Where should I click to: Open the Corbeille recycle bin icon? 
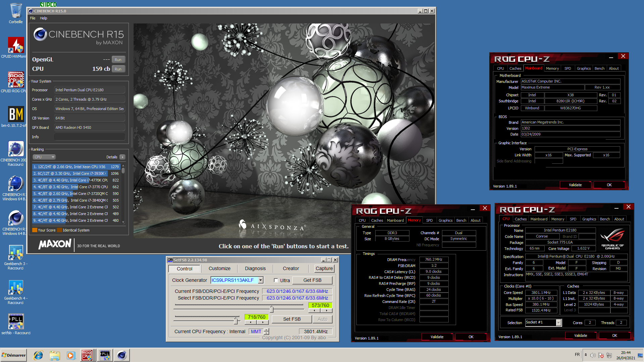[16, 13]
